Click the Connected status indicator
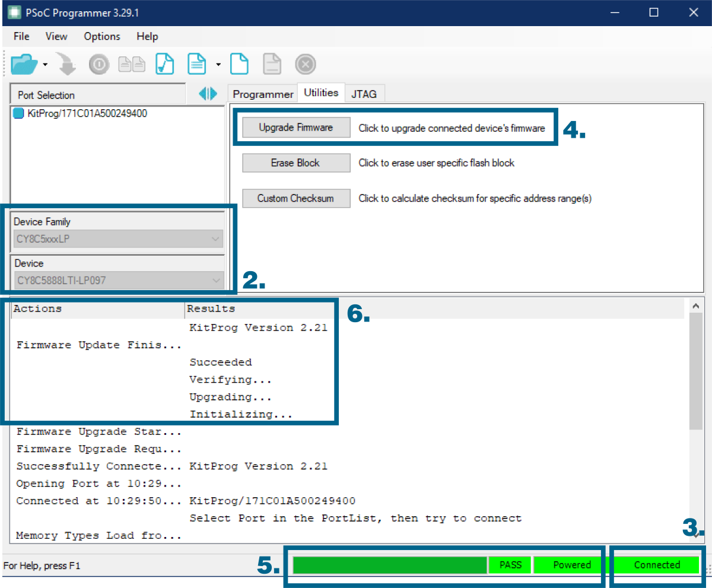The width and height of the screenshot is (712, 588). point(657,565)
